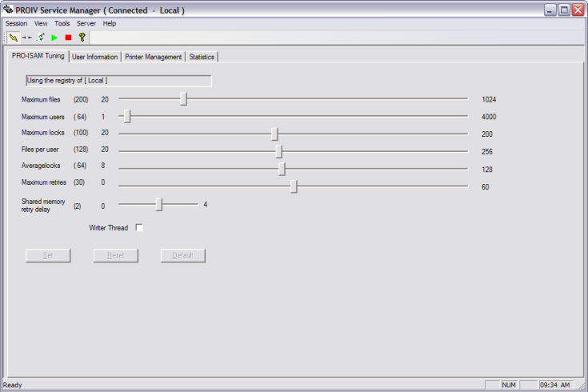
Task: Click the 'Maximum locks' label
Action: tap(42, 133)
